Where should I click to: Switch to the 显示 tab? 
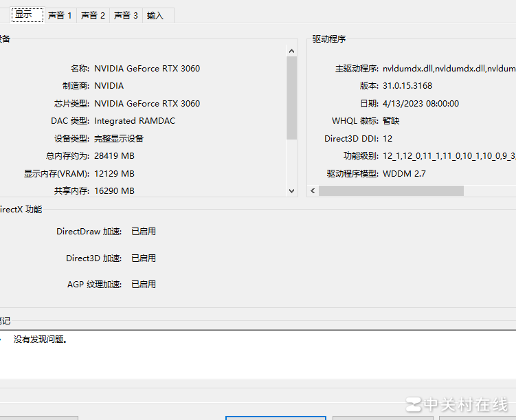pyautogui.click(x=23, y=14)
